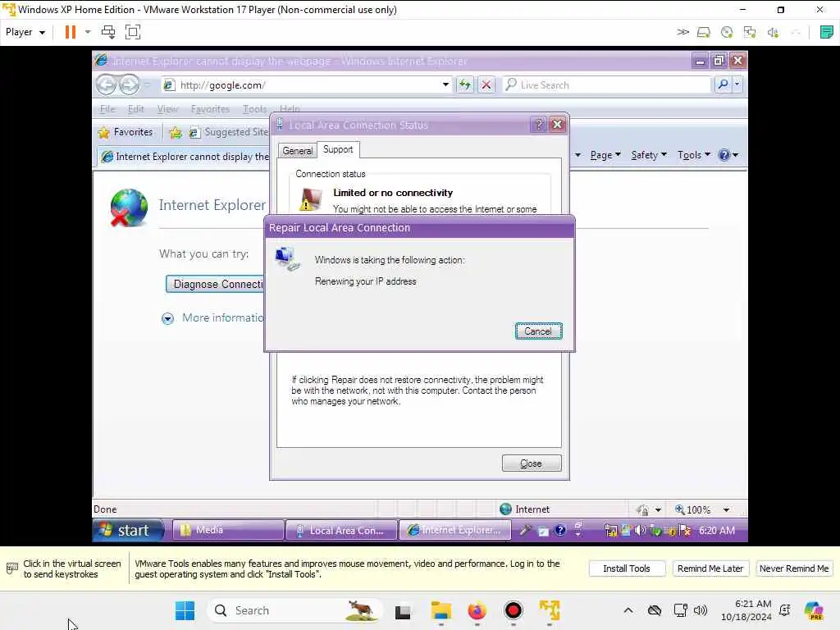Viewport: 840px width, 630px height.
Task: Refresh the page with green arrows icon
Action: point(465,84)
